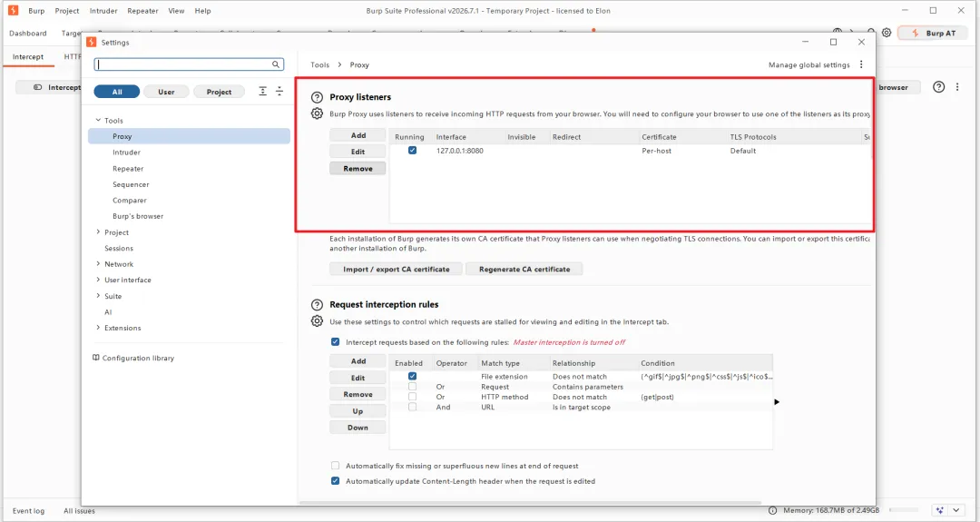The width and height of the screenshot is (980, 522).
Task: Open the main window settings gear icon
Action: click(x=887, y=33)
